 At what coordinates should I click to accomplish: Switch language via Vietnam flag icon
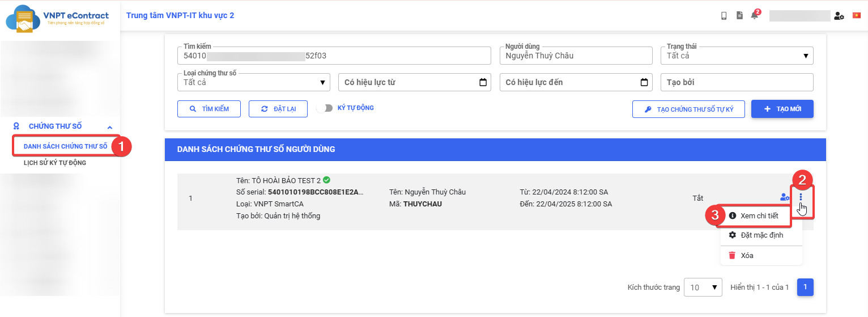[856, 15]
